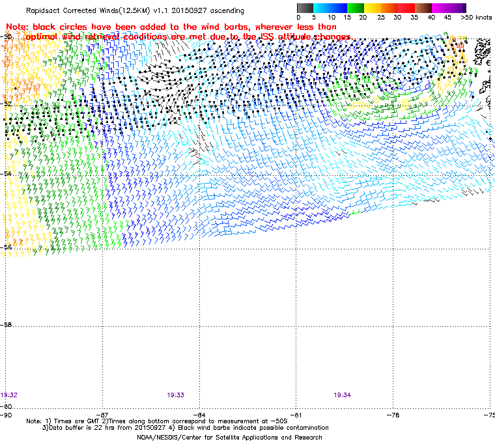Click the '-81' longitude axis label
Viewport: 495px width, 448px height.
coord(296,415)
